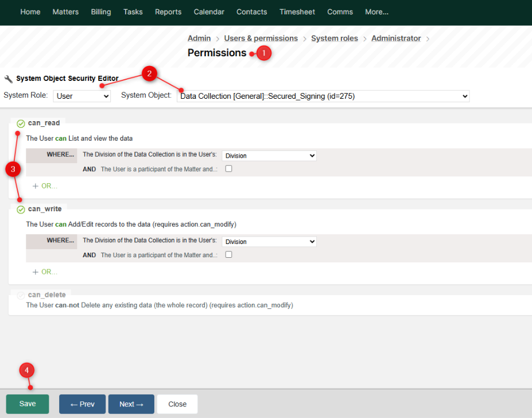The height and width of the screenshot is (418, 532).
Task: Check the Matter participant checkbox under can_read
Action: pos(228,168)
